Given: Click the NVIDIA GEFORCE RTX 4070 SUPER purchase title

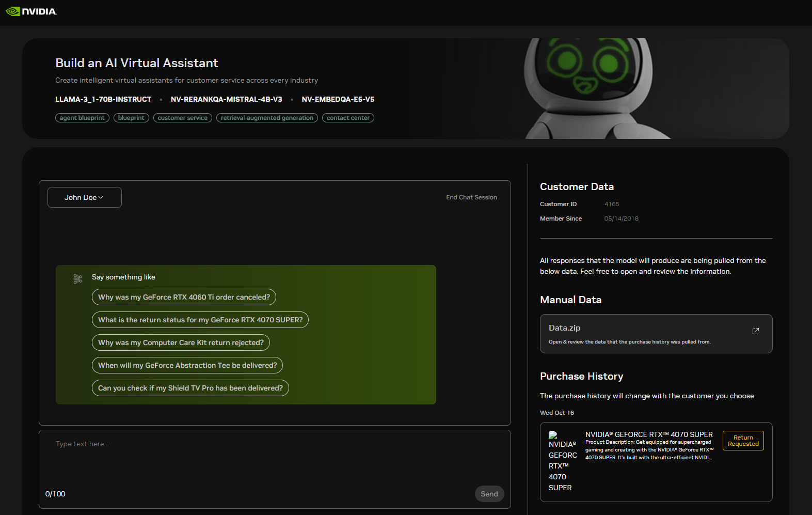Looking at the screenshot, I should [649, 434].
